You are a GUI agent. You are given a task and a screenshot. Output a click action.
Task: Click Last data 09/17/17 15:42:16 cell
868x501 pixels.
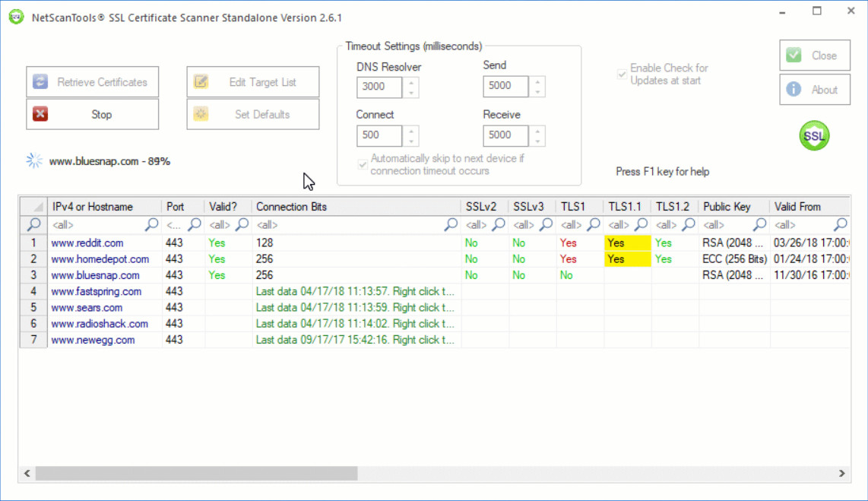click(x=356, y=340)
